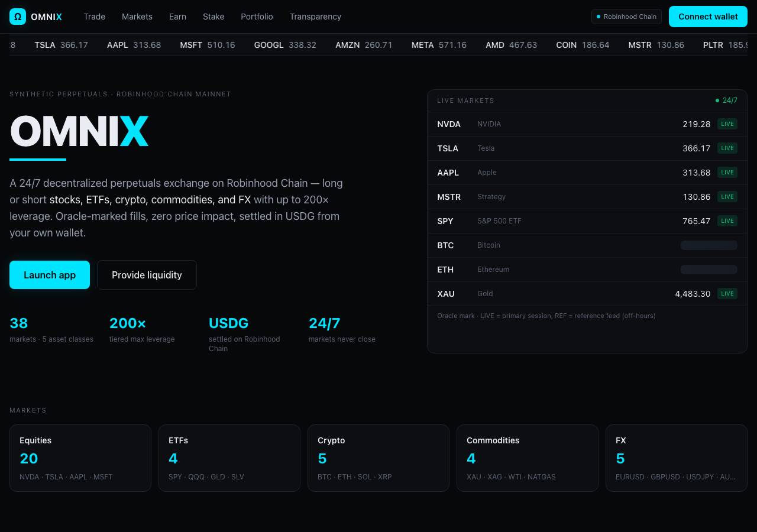The image size is (757, 532).
Task: Open the Earn page
Action: pyautogui.click(x=177, y=17)
